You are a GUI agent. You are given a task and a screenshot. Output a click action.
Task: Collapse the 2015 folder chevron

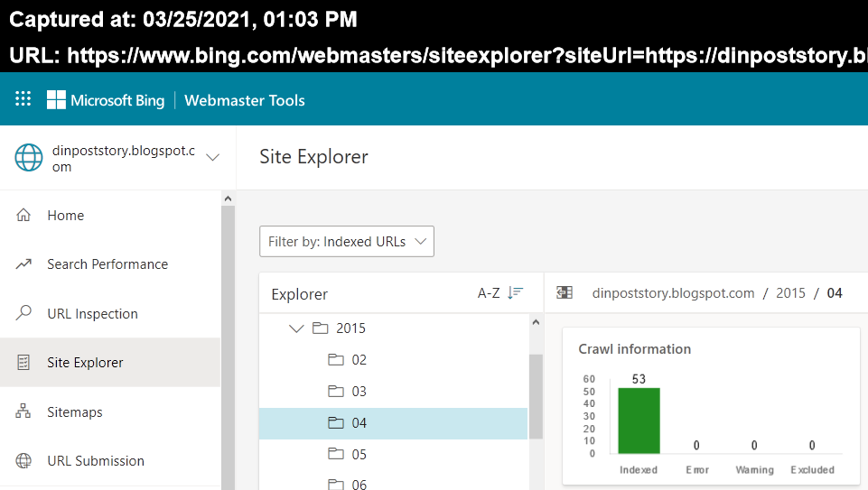pos(297,328)
